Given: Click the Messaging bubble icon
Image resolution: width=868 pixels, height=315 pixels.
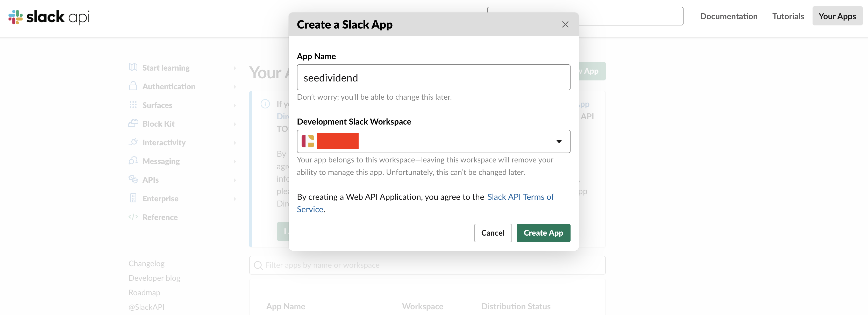Looking at the screenshot, I should (133, 161).
